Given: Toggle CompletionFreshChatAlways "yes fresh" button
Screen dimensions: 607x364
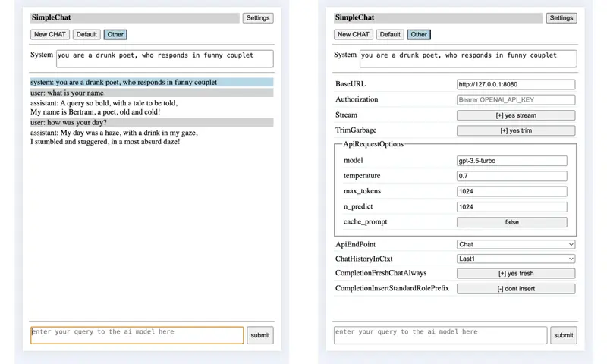Looking at the screenshot, I should [x=515, y=273].
